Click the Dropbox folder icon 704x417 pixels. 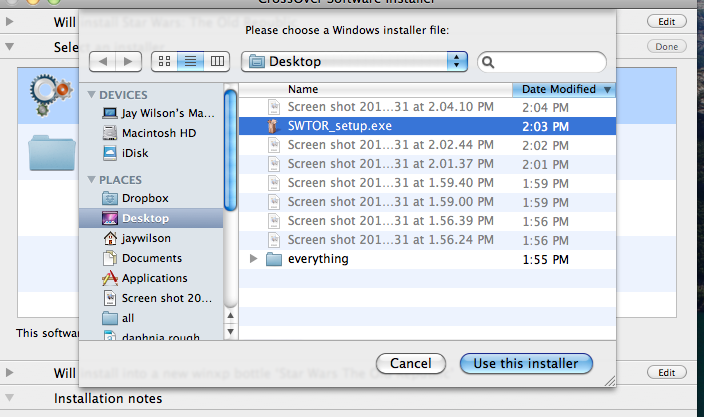click(x=110, y=198)
